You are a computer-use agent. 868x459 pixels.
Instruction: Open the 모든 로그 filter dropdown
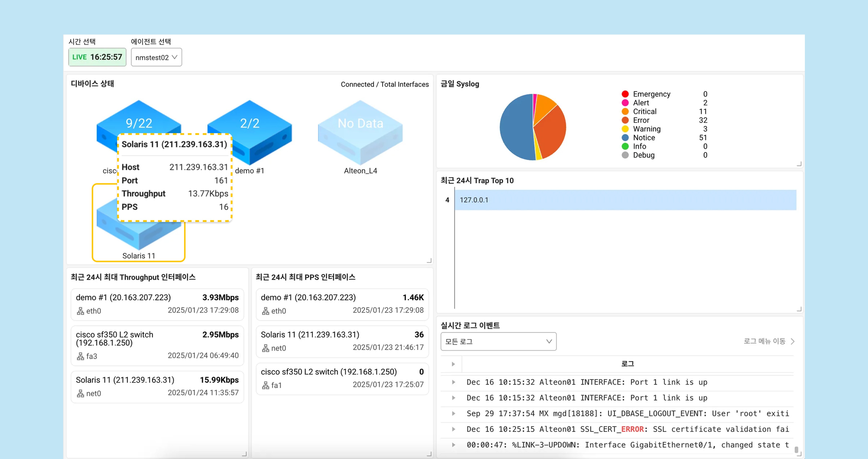(498, 341)
